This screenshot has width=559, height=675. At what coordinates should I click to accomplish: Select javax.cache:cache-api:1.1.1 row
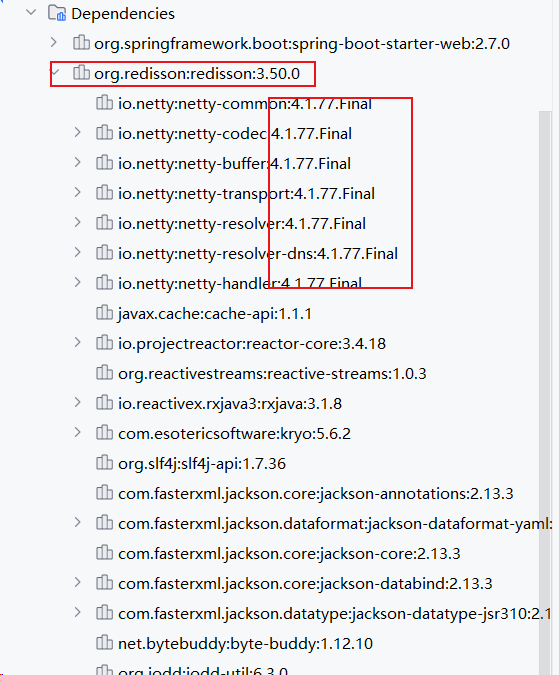(215, 314)
